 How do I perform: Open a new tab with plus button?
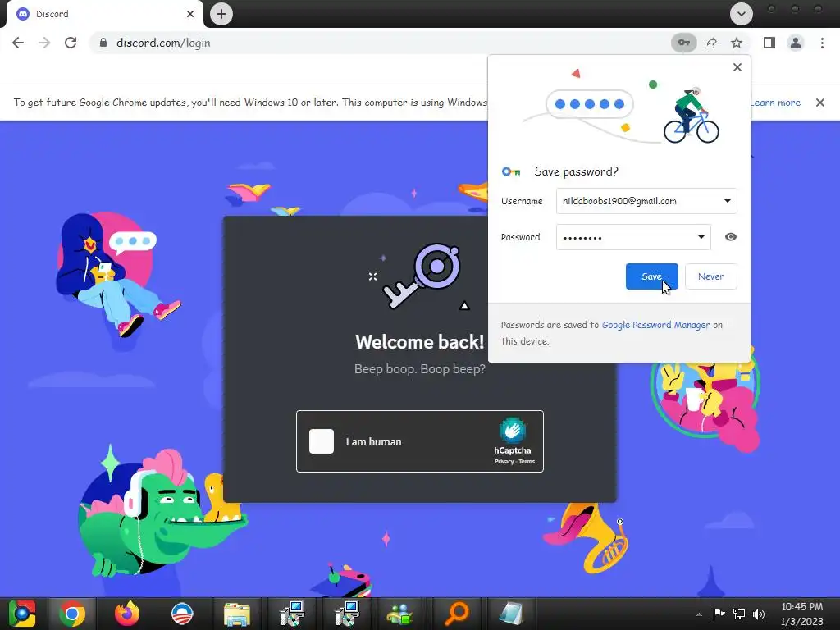pyautogui.click(x=221, y=14)
